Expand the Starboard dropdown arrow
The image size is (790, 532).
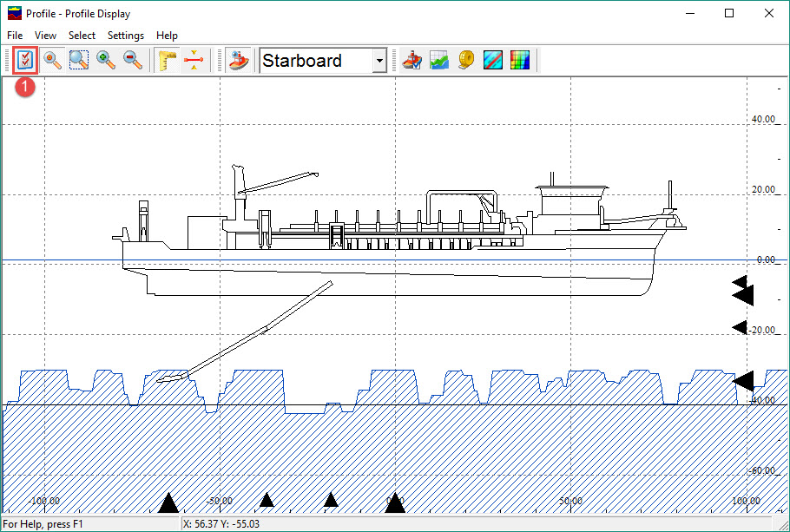tap(379, 61)
